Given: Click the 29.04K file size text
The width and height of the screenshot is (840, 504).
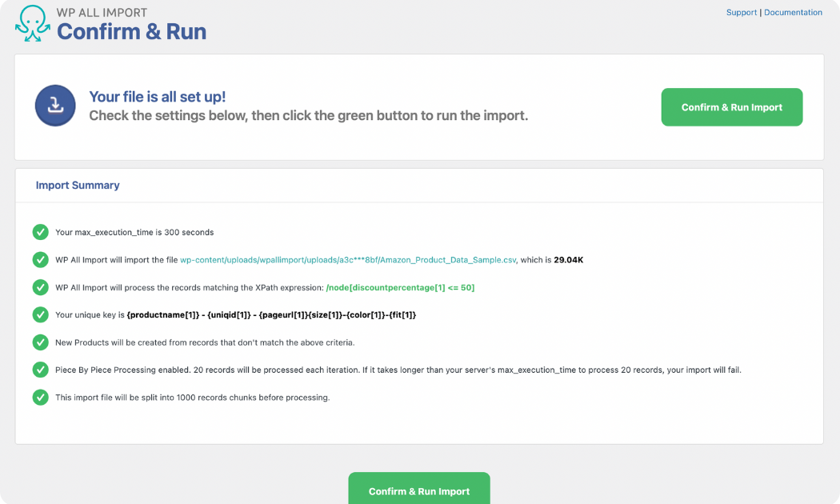Looking at the screenshot, I should [570, 260].
